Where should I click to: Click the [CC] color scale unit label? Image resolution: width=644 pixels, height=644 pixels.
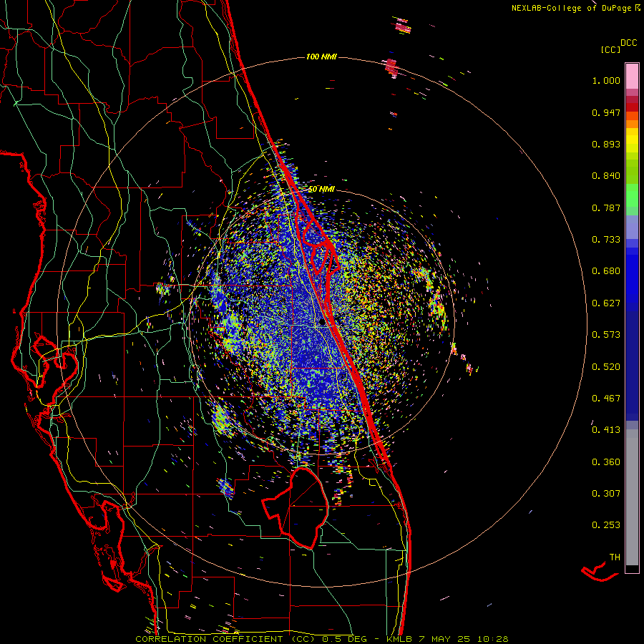click(x=610, y=49)
